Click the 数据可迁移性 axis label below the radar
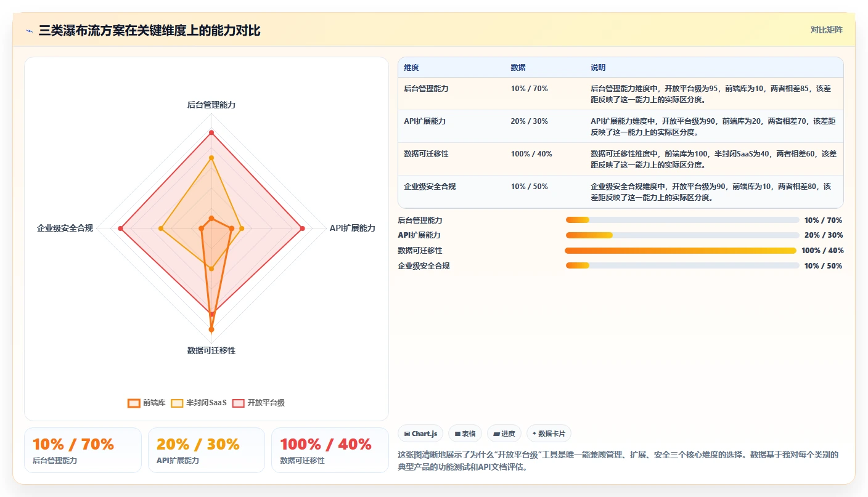The height and width of the screenshot is (497, 868). point(211,350)
